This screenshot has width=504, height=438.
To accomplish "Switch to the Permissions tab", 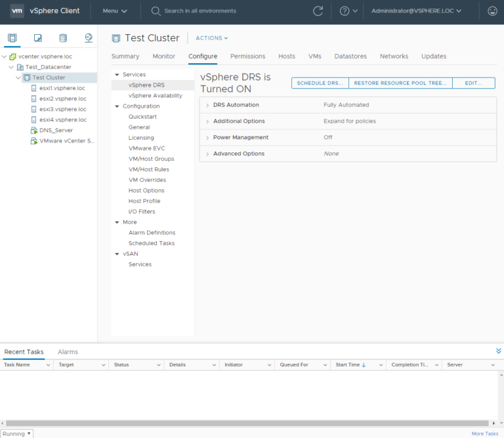I will (x=248, y=56).
